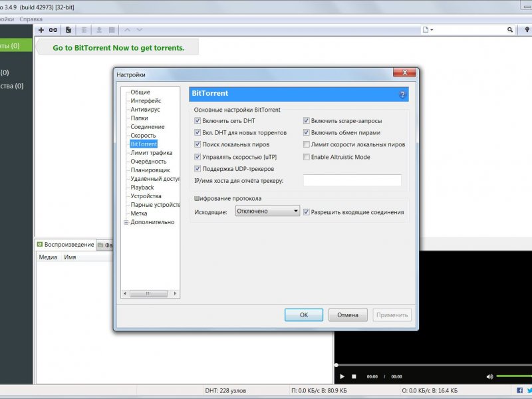Click the Медиа column header
The image size is (532, 399).
click(48, 257)
